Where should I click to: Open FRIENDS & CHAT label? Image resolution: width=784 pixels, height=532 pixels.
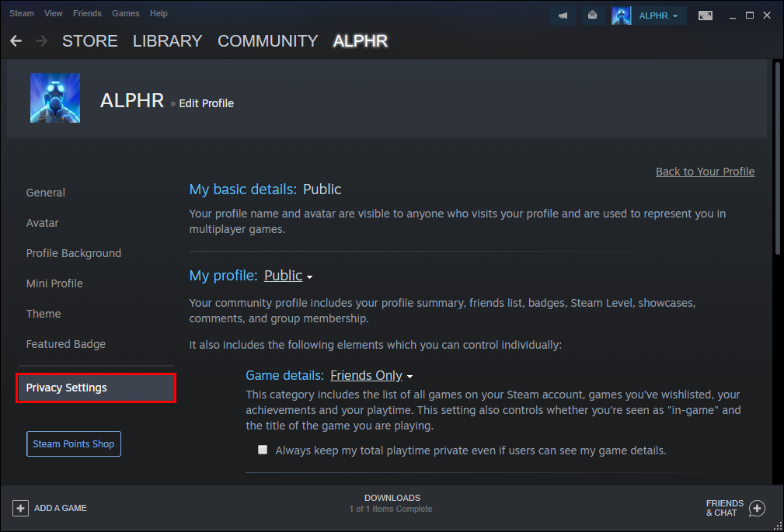click(724, 508)
